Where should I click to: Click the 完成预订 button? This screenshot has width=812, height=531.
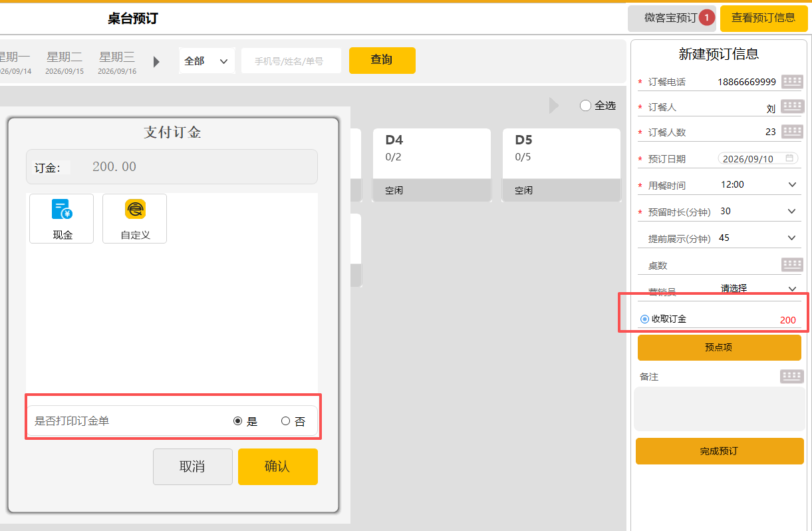[719, 451]
